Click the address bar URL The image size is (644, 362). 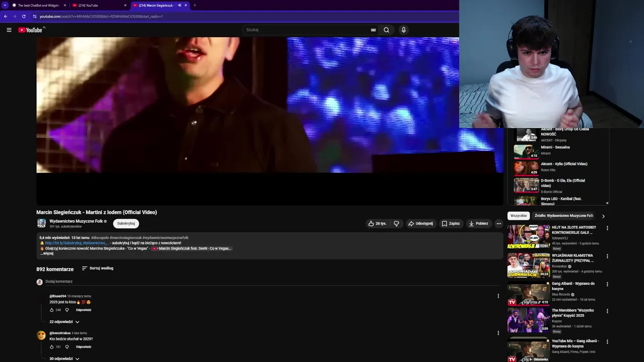(101, 16)
